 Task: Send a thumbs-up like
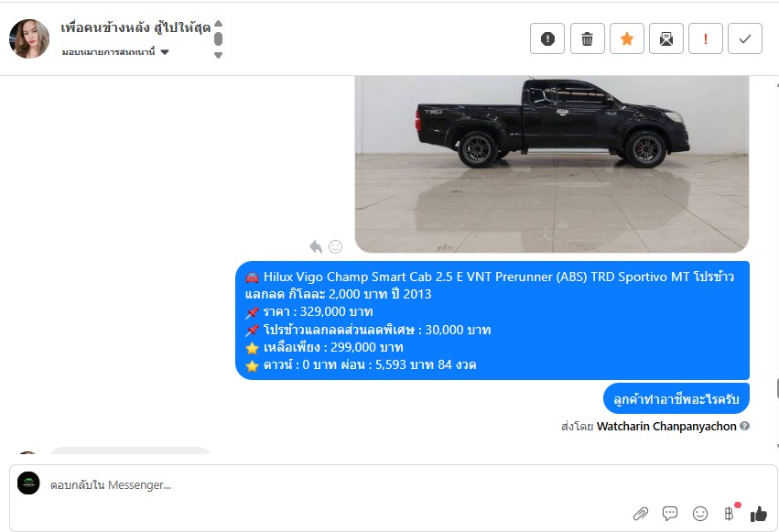[759, 514]
